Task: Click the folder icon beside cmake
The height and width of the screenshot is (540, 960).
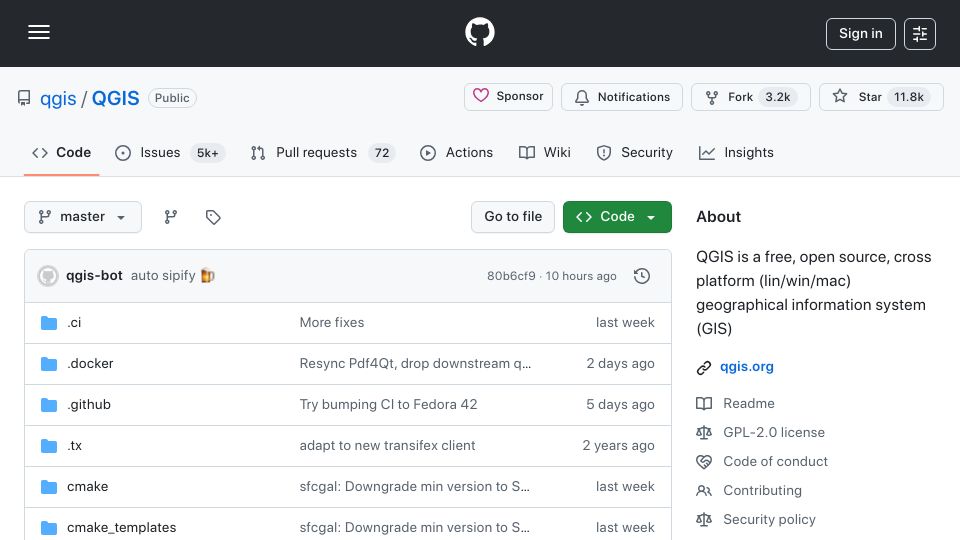Action: click(x=49, y=487)
